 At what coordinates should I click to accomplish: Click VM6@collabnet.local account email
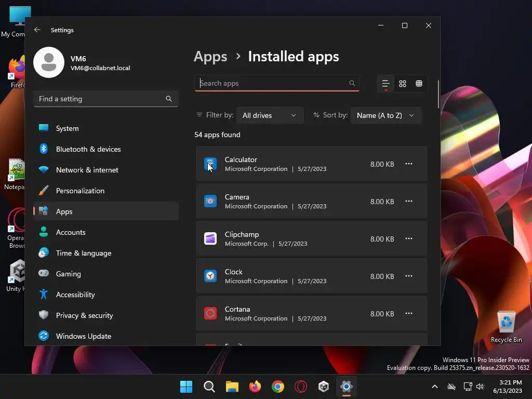pyautogui.click(x=100, y=68)
